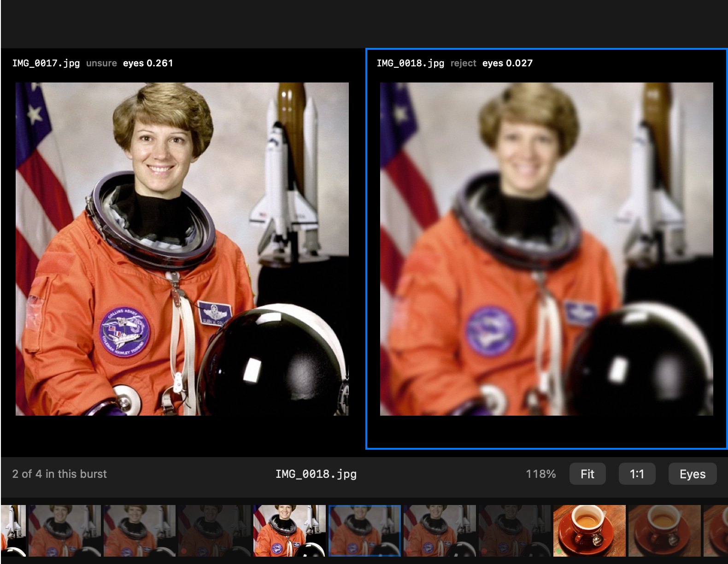Select the blurry IMG_0018.jpg astronaut photo pane

(546, 249)
